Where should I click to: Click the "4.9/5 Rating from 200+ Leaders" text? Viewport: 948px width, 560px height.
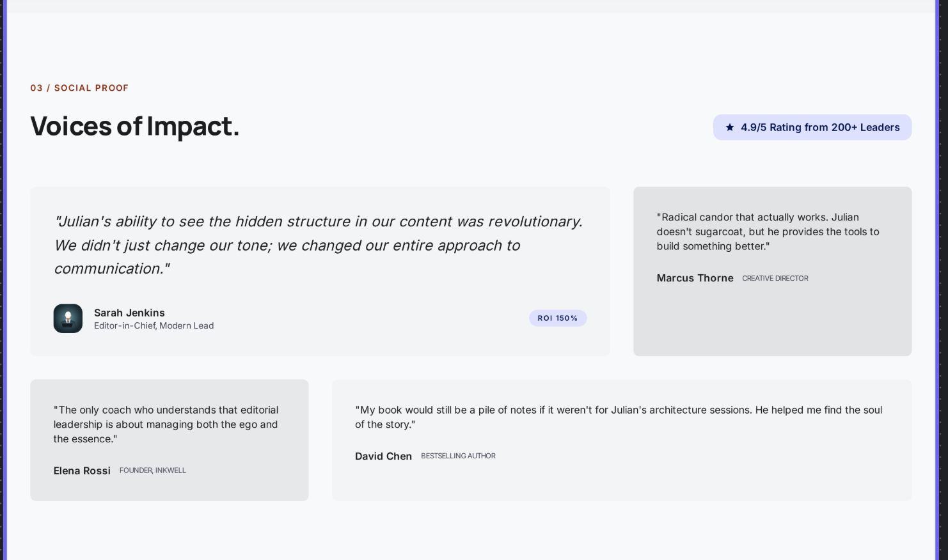pyautogui.click(x=820, y=127)
